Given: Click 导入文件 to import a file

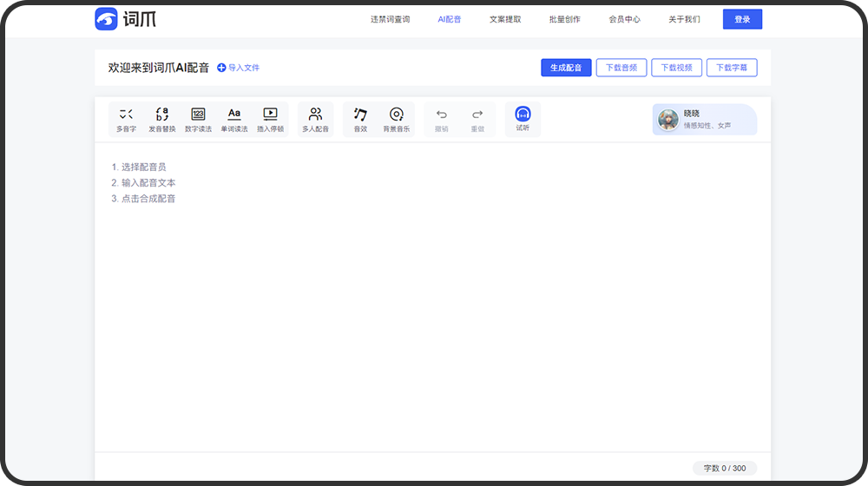Looking at the screenshot, I should point(238,68).
